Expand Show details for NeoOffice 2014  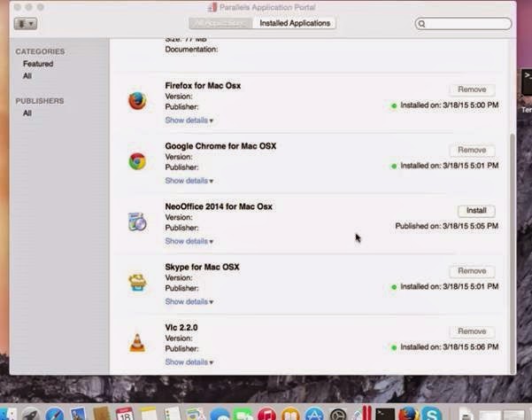coord(189,241)
